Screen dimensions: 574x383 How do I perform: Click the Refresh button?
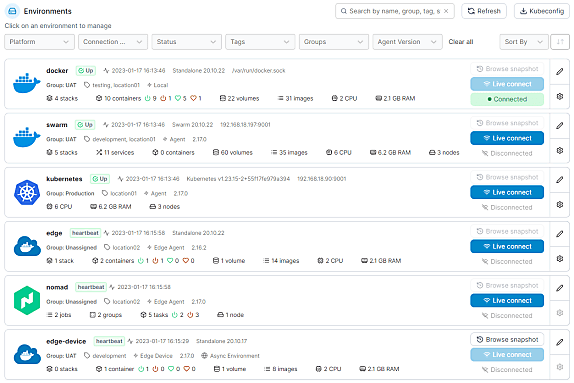[484, 11]
